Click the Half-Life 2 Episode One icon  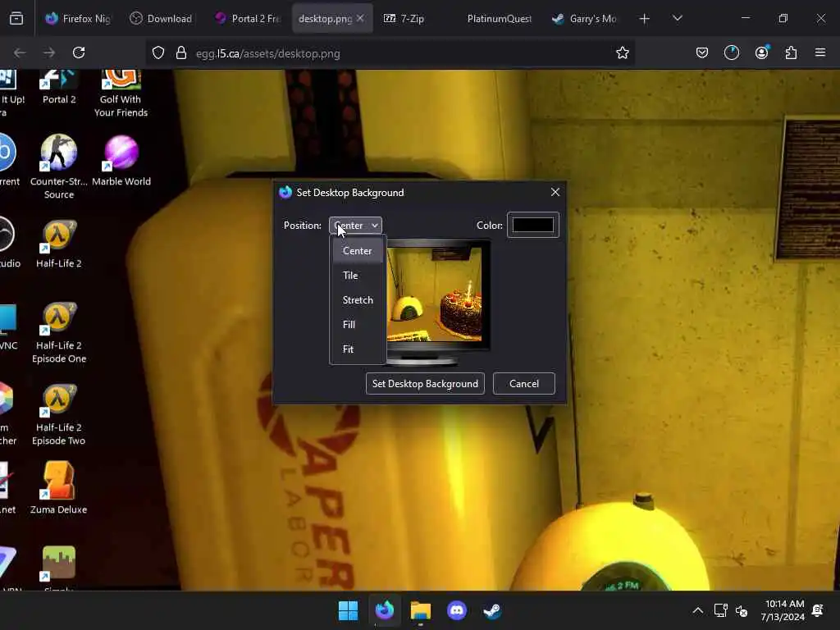click(59, 332)
